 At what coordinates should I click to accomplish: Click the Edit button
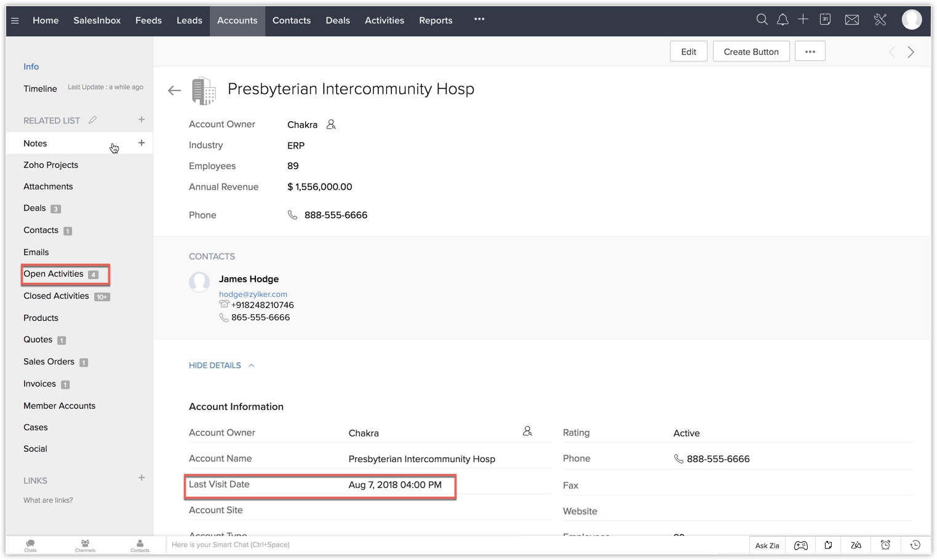[x=688, y=52]
